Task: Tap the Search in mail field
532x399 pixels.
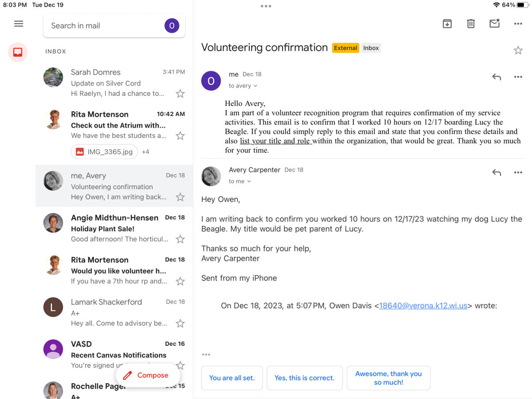Action: tap(114, 26)
